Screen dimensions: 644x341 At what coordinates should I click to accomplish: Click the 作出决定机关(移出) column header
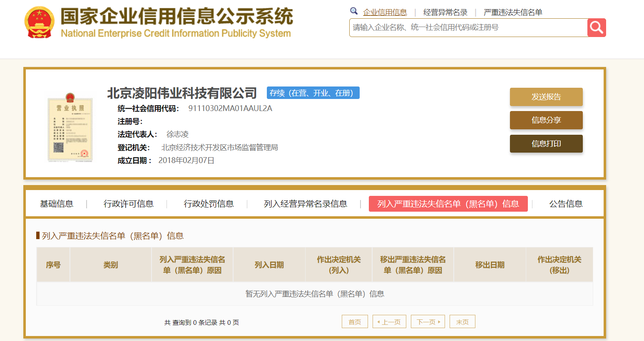559,265
